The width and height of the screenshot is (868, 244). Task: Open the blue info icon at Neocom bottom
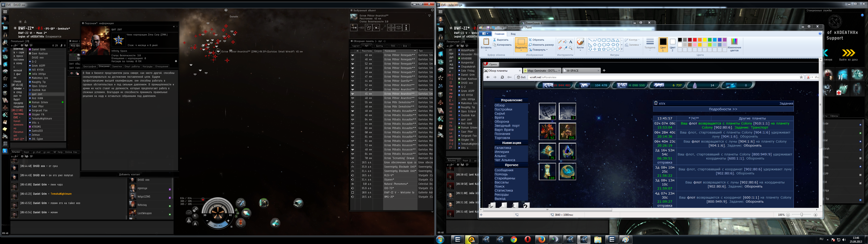(5, 151)
